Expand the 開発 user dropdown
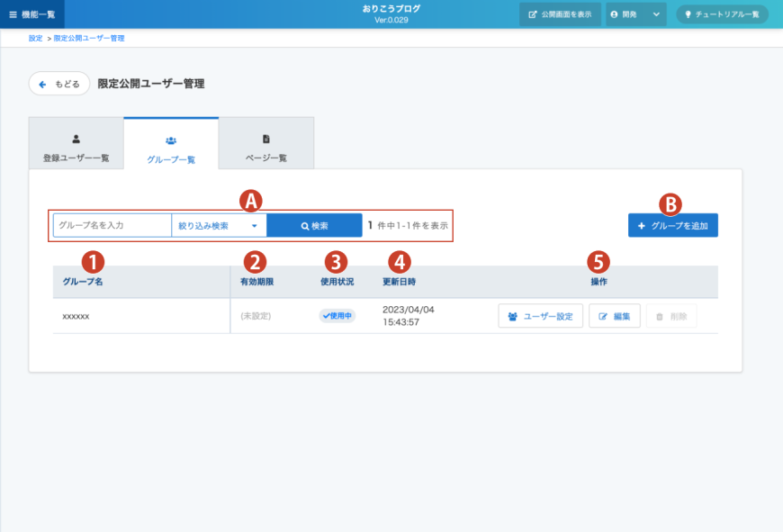 (635, 14)
